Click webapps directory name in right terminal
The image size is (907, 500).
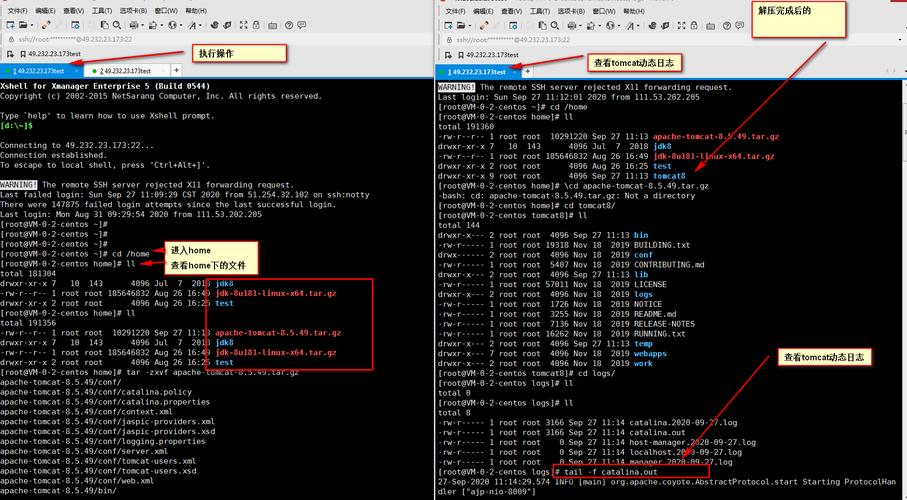tap(651, 354)
